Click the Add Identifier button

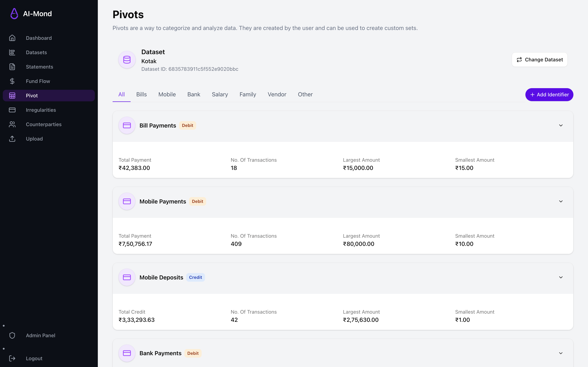549,95
